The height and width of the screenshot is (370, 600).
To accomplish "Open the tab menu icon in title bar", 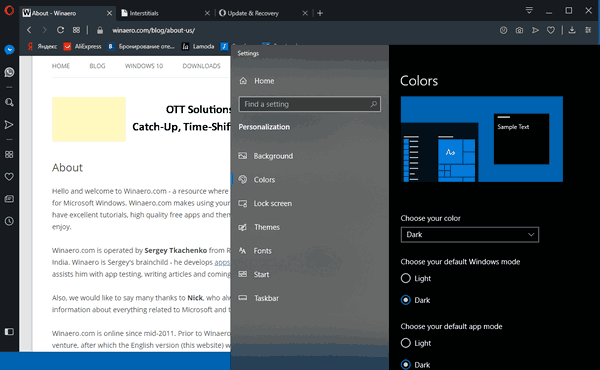I will point(529,10).
